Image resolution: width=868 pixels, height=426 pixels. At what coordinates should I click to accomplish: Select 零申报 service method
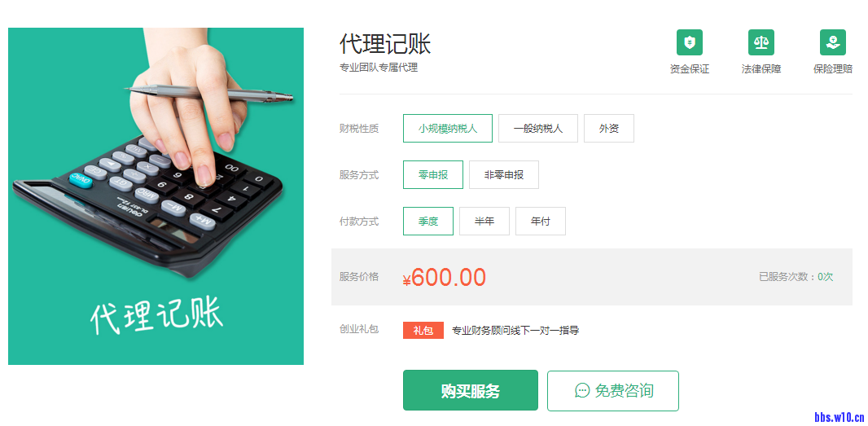click(433, 174)
